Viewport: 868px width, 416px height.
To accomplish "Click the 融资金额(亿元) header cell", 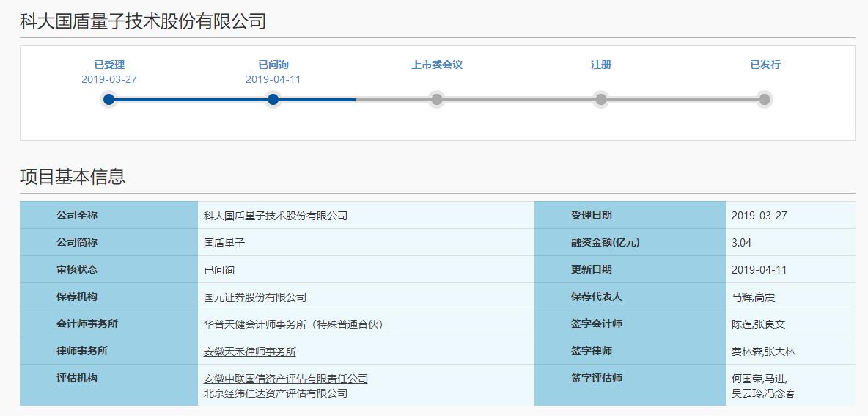I will coord(630,242).
